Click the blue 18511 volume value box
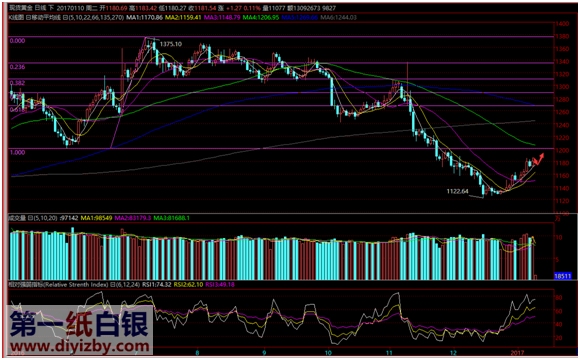Image resolution: width=580 pixels, height=360 pixels. (x=563, y=276)
